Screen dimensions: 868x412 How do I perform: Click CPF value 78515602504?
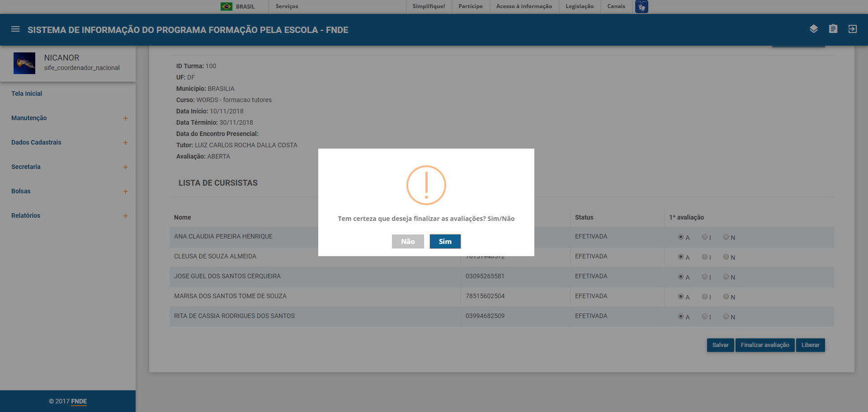485,296
